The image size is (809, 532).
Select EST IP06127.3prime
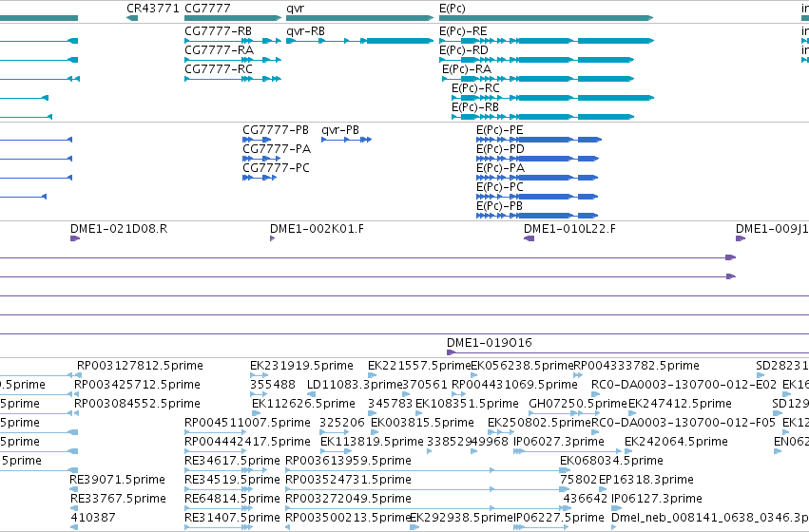[657, 499]
